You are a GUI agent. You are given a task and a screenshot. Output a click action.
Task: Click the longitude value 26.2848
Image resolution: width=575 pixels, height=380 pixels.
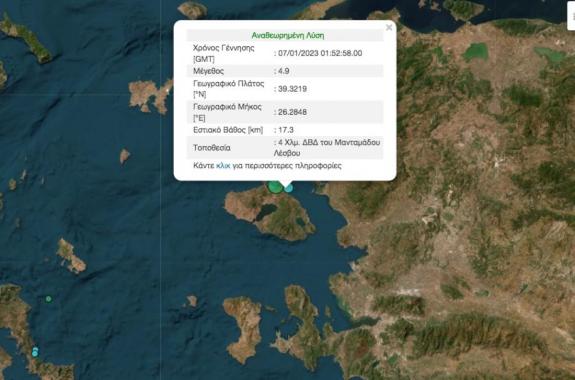pos(292,112)
